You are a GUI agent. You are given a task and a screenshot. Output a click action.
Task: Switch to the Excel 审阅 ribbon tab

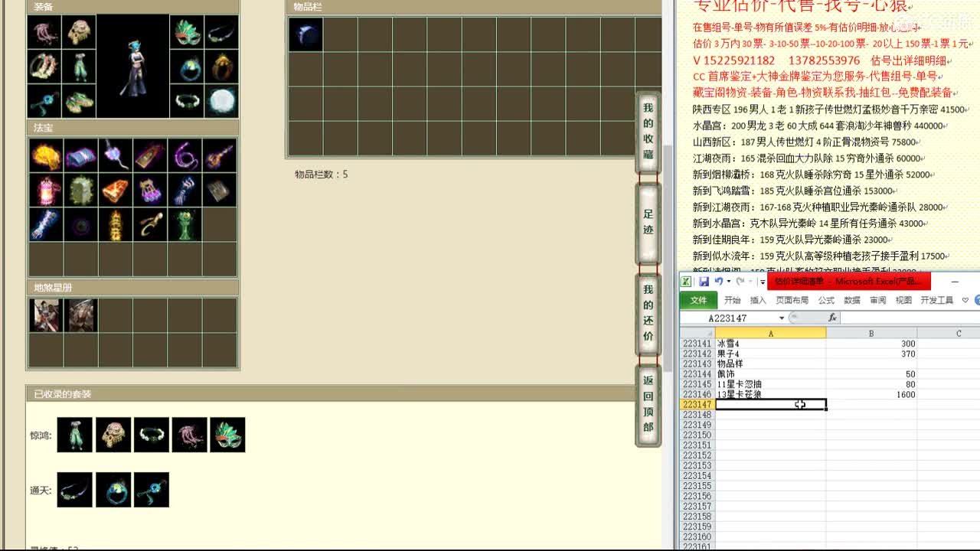[x=878, y=300]
